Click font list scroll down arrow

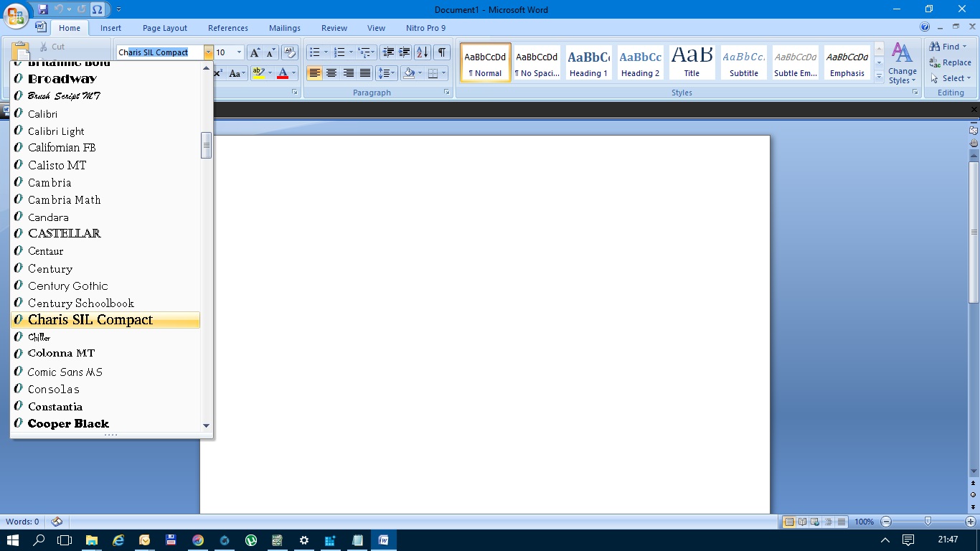click(x=207, y=425)
